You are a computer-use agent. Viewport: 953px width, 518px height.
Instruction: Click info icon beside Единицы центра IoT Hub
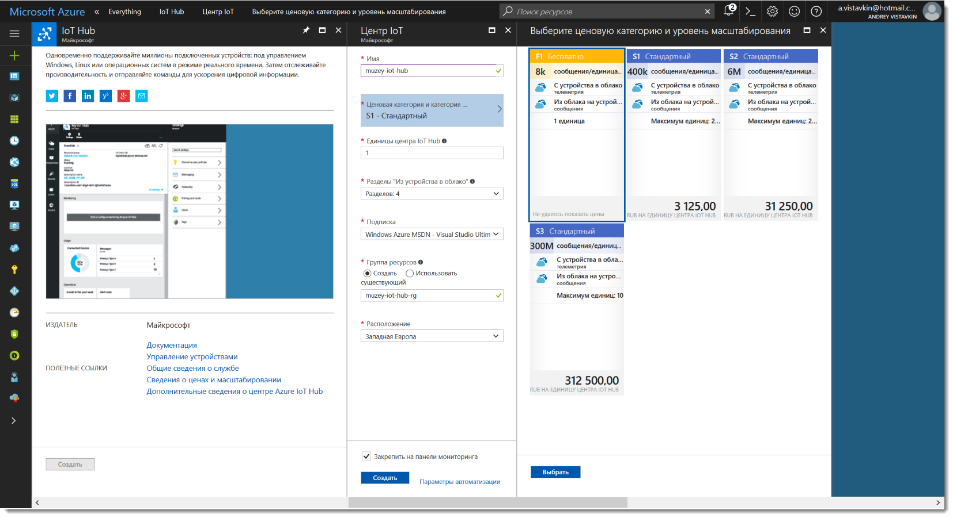tap(444, 141)
